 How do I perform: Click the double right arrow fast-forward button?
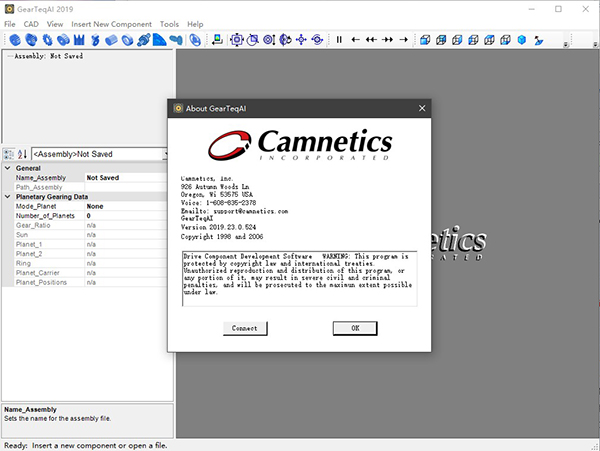[387, 40]
